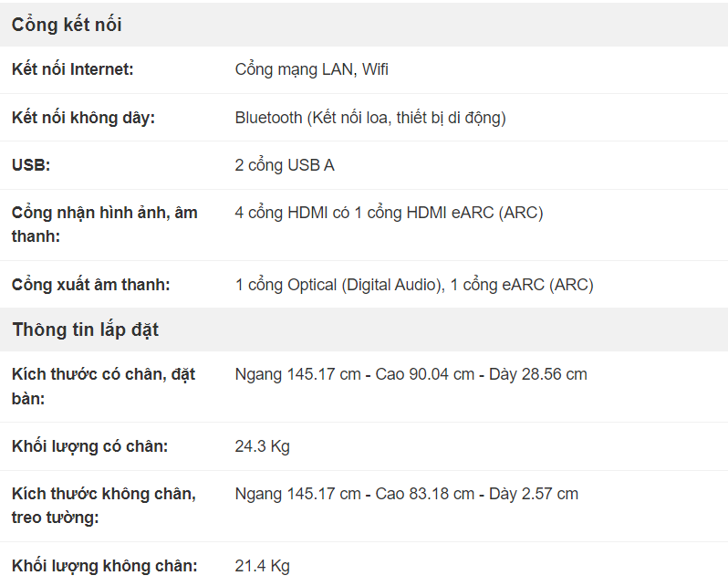Click the 'Cổng kết nối' section header
The image size is (728, 586).
[x=67, y=26]
